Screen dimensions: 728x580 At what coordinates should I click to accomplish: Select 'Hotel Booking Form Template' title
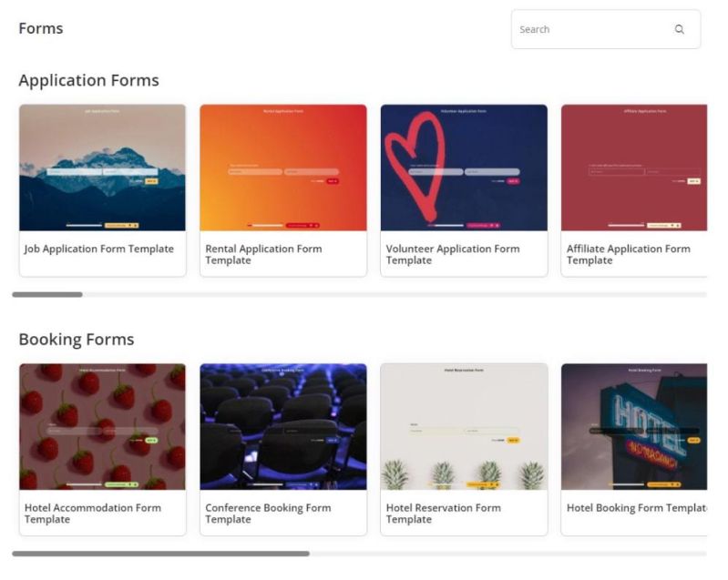(637, 508)
